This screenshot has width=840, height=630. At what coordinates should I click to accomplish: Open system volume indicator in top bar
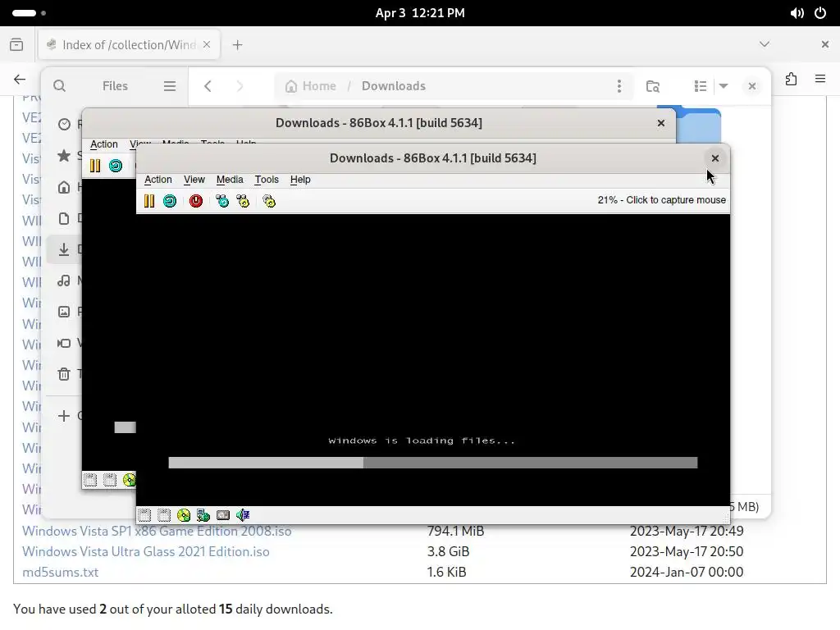coord(797,13)
